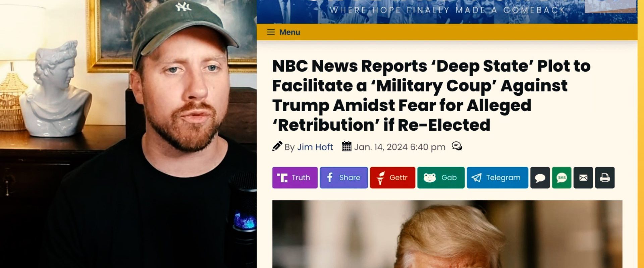
Task: Open the NBC News Deep State headline
Action: [x=431, y=95]
